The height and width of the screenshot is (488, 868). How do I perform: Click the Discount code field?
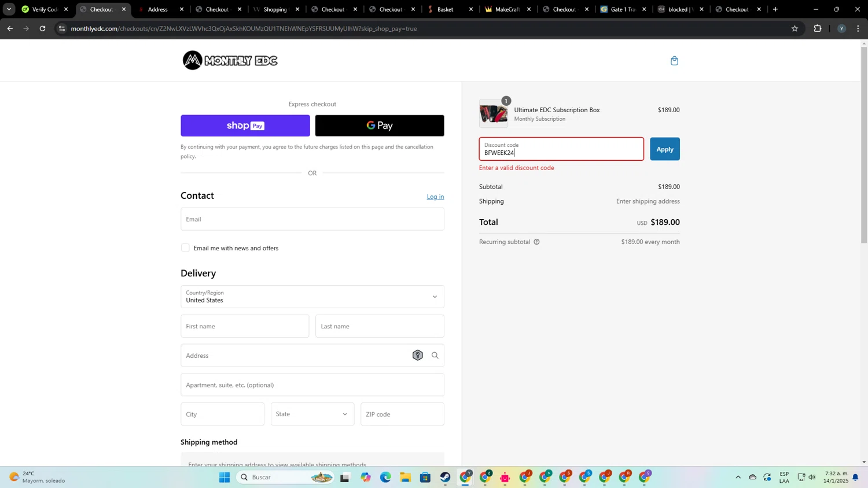(561, 149)
